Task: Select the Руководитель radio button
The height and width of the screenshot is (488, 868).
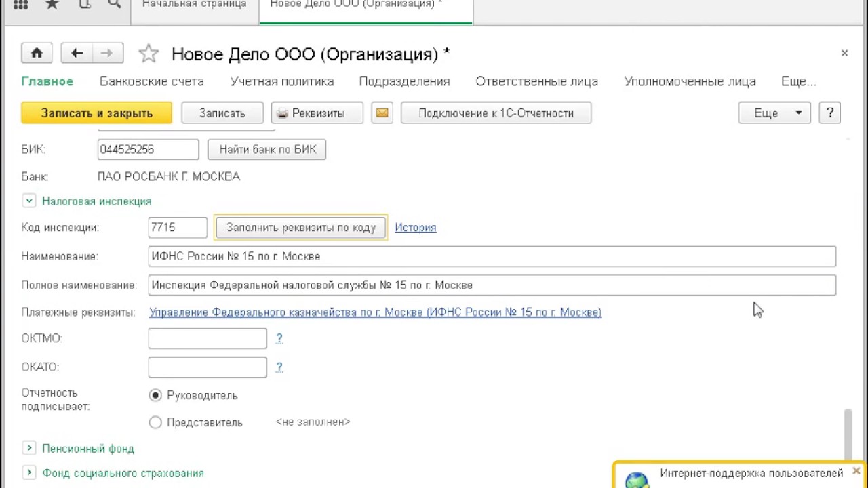Action: [x=155, y=395]
